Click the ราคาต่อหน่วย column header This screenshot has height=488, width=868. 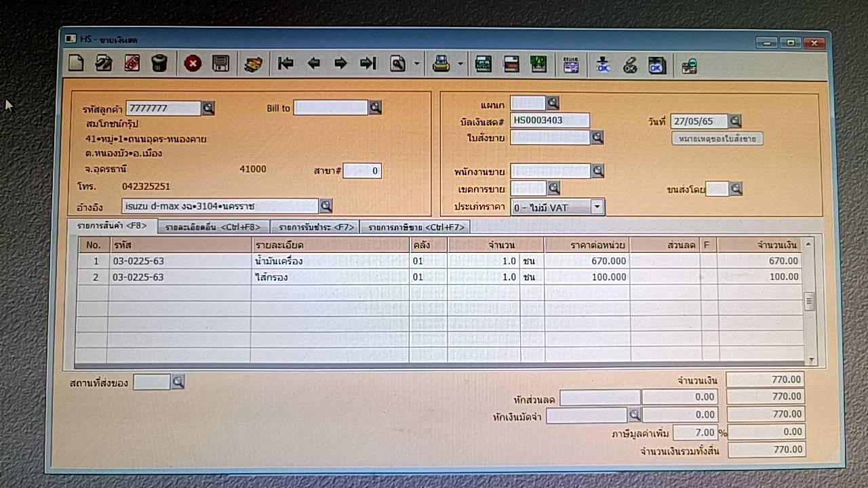587,245
